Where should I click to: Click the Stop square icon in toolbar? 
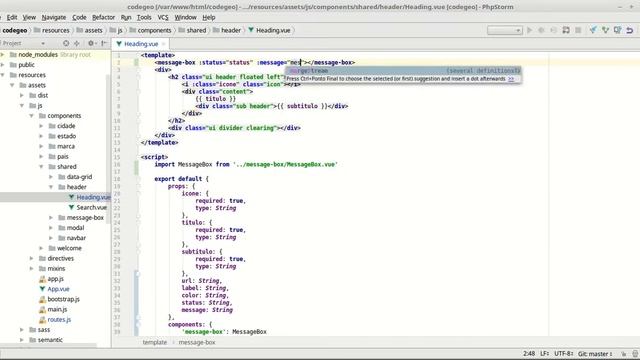(x=578, y=30)
